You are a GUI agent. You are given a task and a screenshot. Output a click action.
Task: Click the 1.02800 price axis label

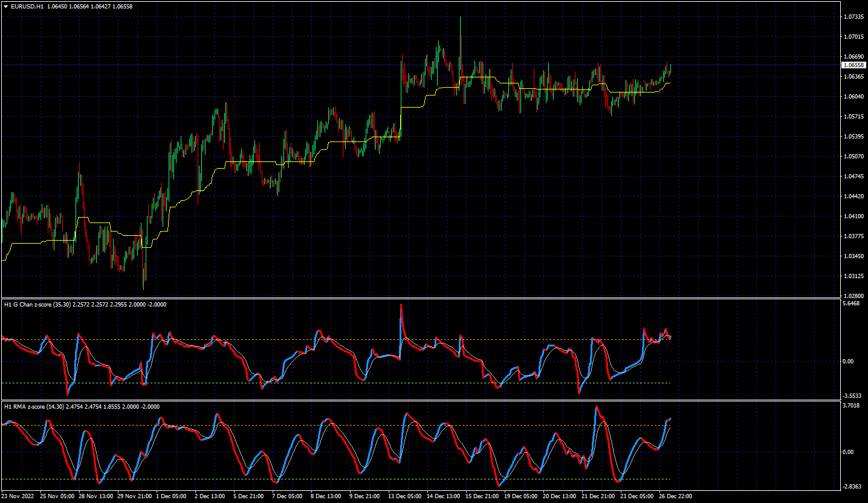click(x=853, y=296)
